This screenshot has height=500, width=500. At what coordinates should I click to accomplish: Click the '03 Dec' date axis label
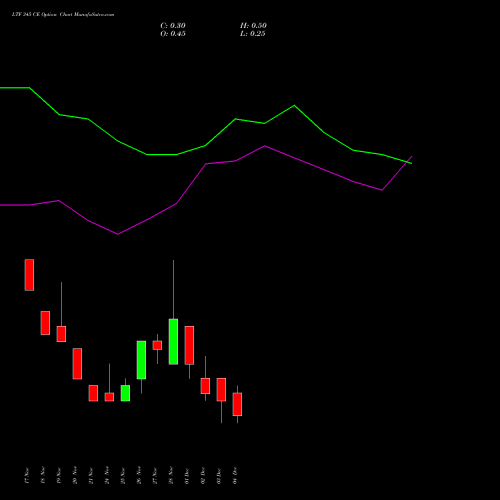[x=219, y=475]
